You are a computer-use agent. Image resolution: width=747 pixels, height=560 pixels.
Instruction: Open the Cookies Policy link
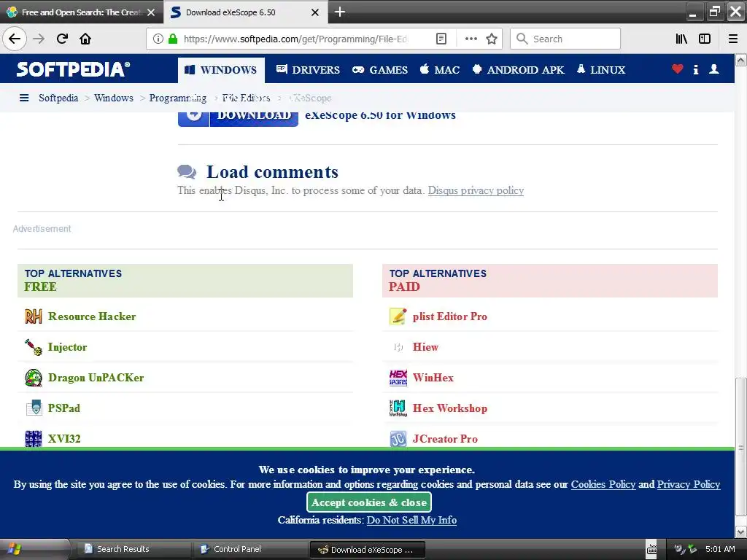(603, 484)
